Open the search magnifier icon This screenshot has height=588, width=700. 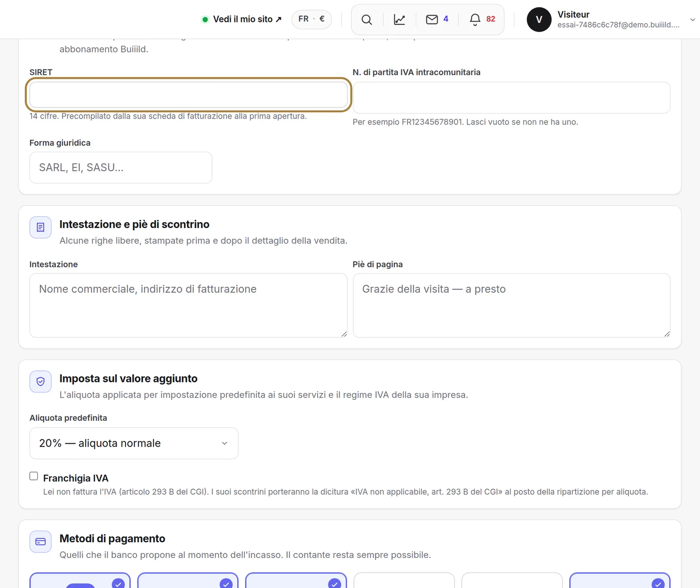pos(367,19)
